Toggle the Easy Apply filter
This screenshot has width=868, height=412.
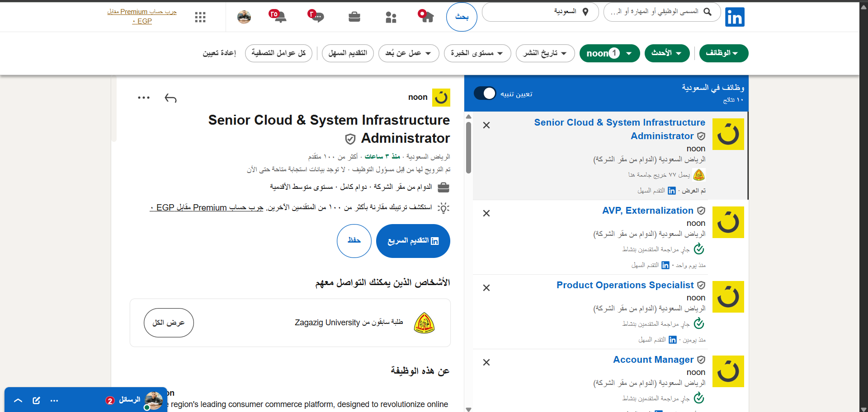point(348,53)
